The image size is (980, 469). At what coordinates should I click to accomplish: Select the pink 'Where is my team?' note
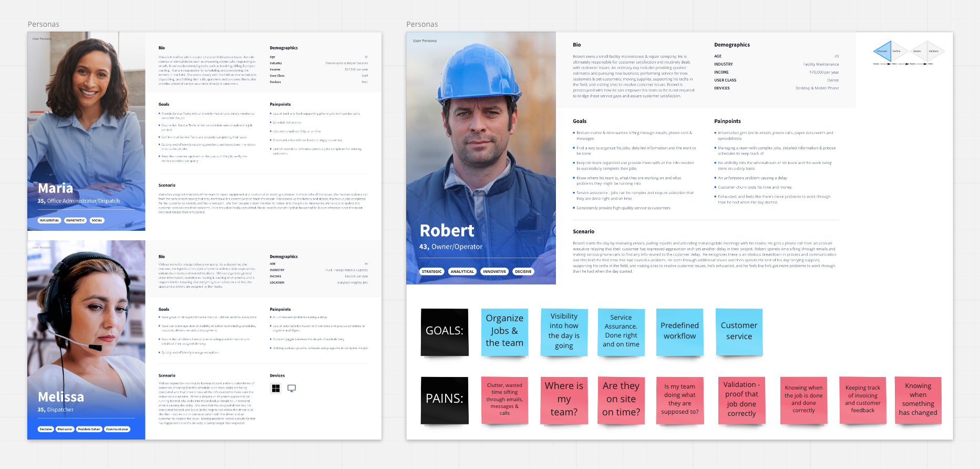[564, 399]
